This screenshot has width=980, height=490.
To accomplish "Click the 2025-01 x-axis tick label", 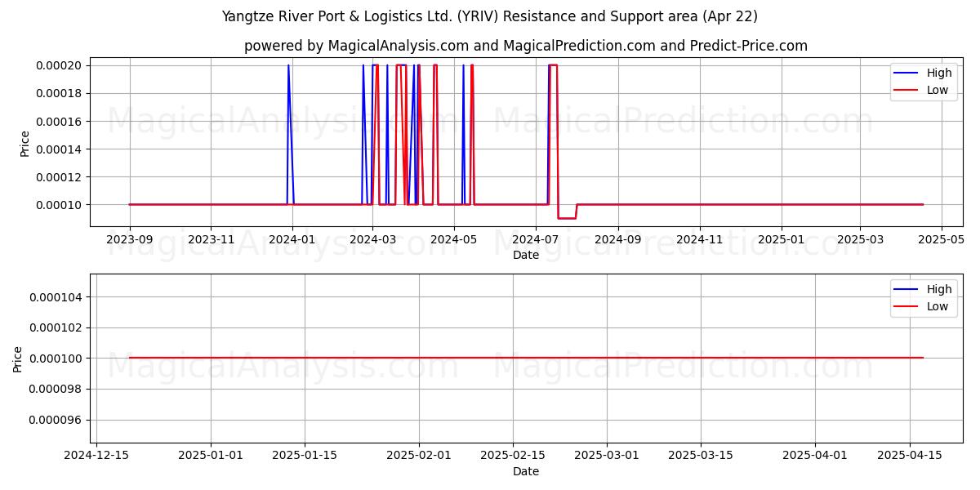I will click(782, 239).
